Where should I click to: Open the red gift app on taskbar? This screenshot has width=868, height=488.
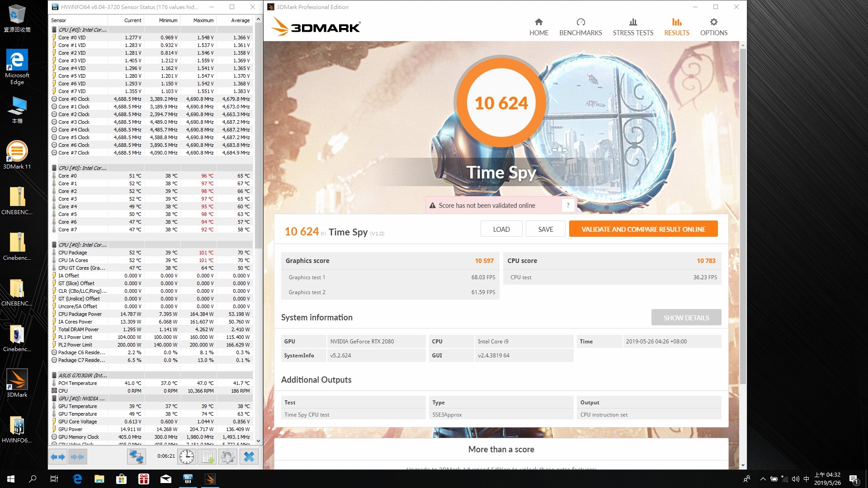144,479
